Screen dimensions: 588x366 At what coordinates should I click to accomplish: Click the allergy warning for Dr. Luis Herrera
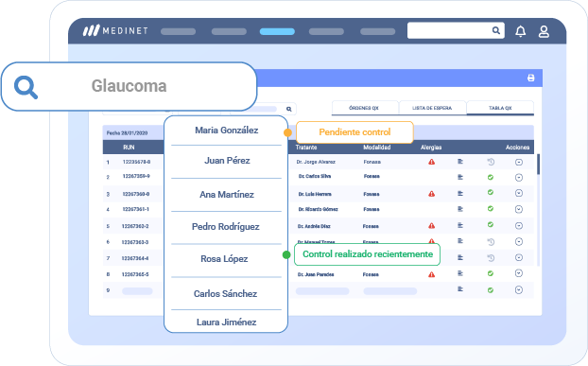432,194
